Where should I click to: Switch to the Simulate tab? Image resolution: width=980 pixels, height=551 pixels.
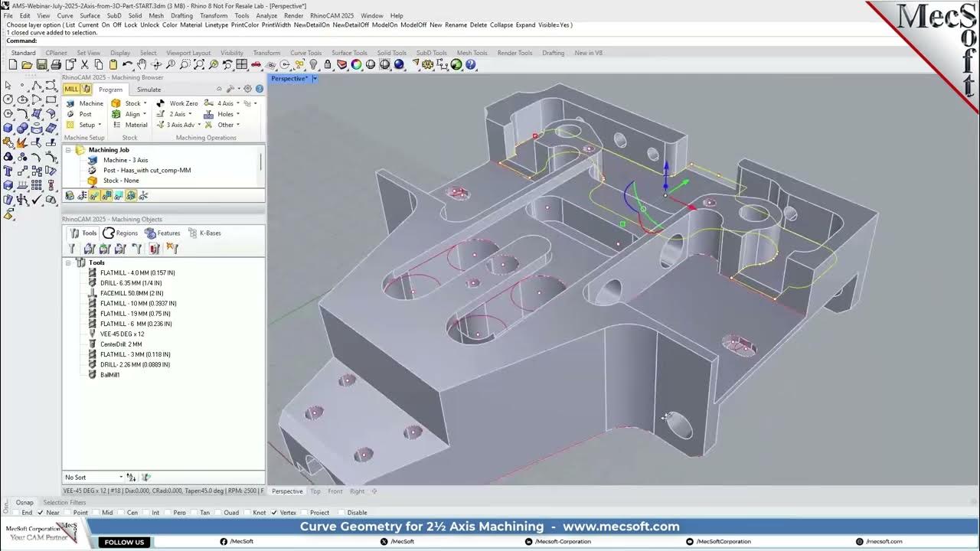(148, 89)
